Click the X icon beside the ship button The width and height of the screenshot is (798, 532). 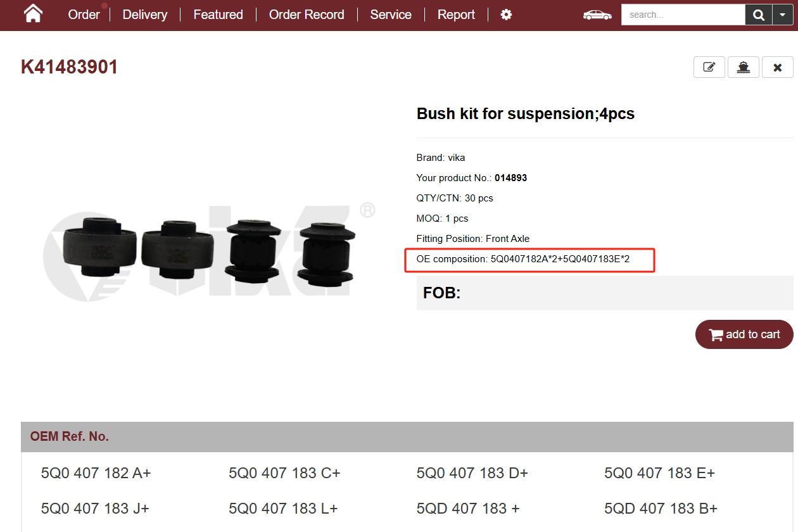[x=777, y=66]
